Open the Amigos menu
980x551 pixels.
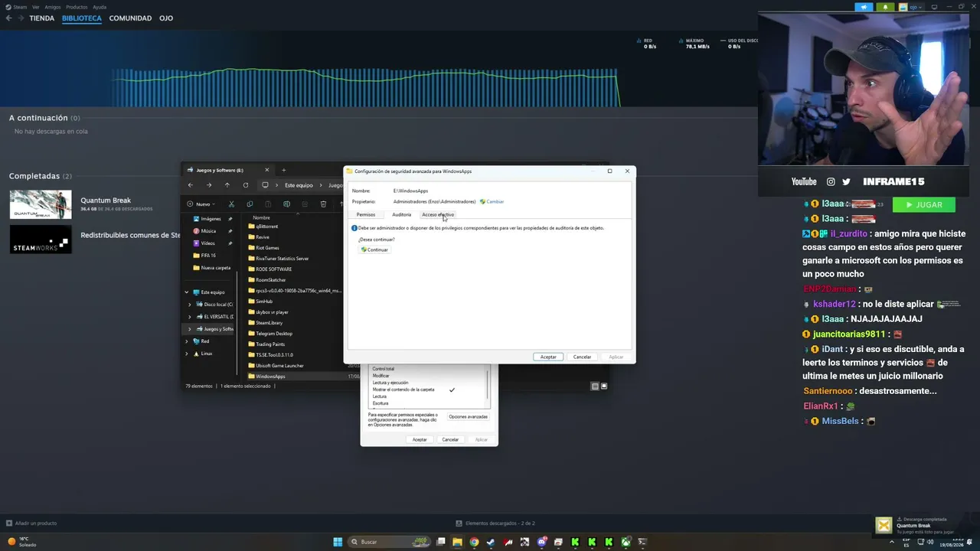pos(53,7)
